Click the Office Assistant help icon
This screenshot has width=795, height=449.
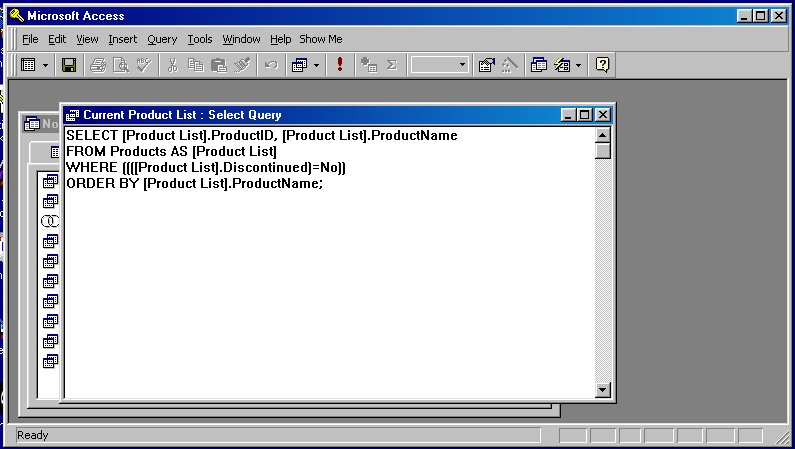tap(602, 65)
